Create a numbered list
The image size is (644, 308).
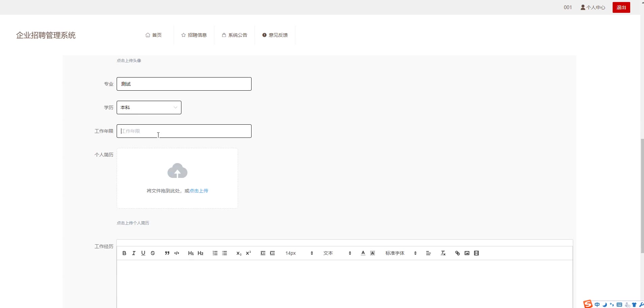pyautogui.click(x=215, y=253)
